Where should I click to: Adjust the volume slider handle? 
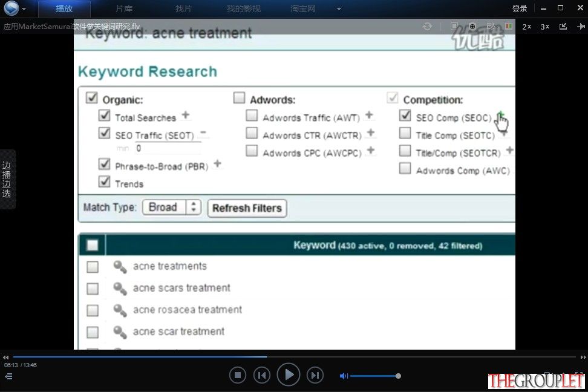(x=398, y=376)
